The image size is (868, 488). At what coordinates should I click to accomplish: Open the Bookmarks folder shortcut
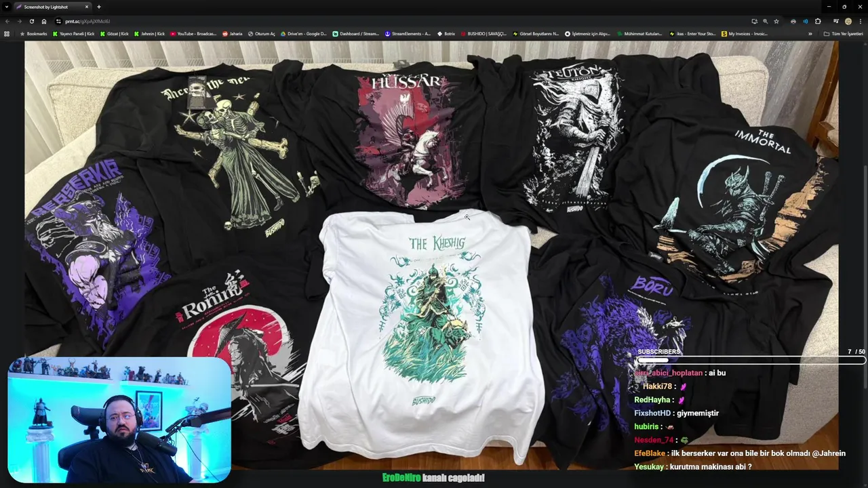(33, 33)
